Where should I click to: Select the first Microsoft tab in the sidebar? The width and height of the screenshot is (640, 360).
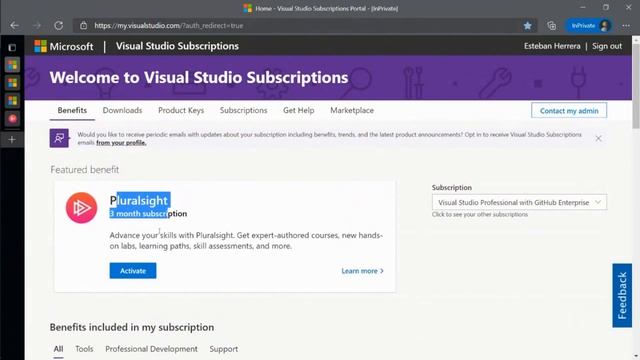point(12,65)
